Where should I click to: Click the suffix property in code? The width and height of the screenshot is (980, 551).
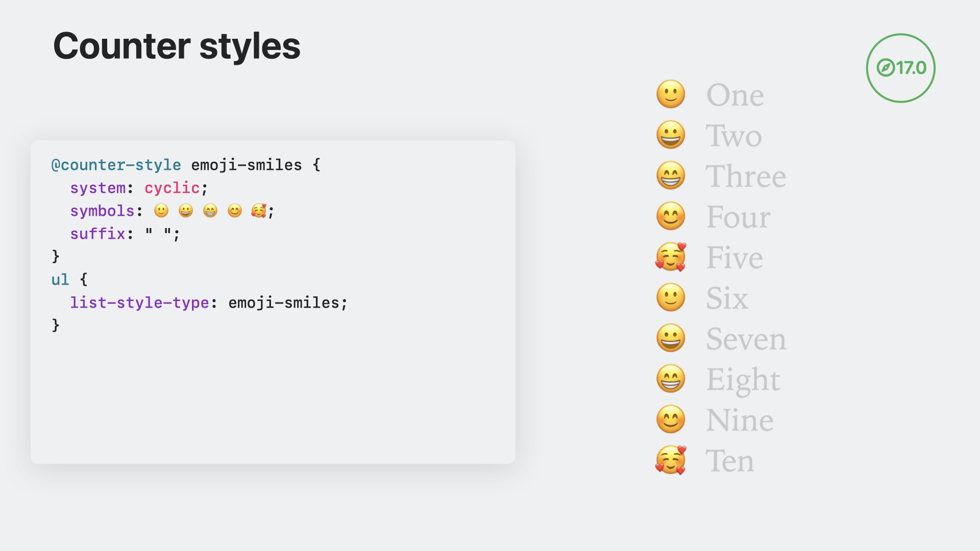click(97, 234)
